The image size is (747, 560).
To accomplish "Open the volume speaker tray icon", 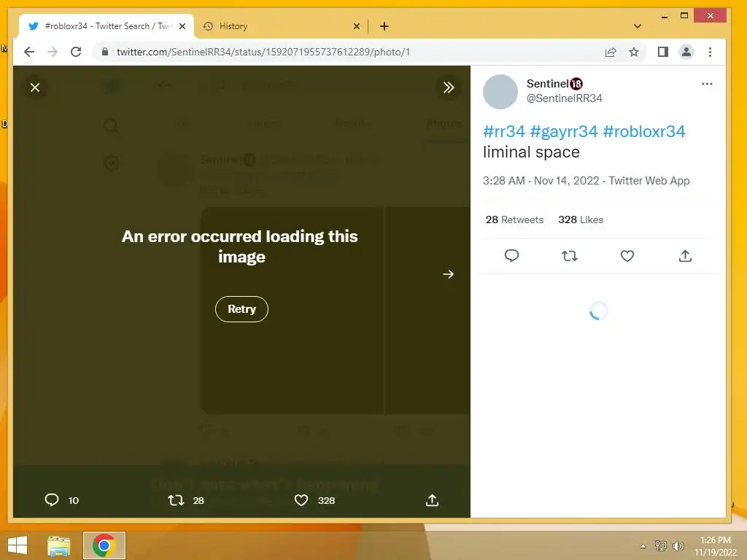I will tap(678, 545).
